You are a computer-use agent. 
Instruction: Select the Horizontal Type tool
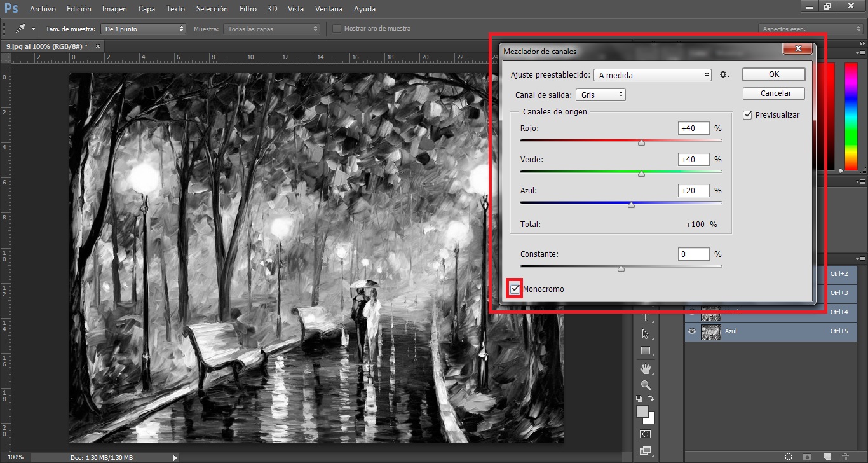646,317
